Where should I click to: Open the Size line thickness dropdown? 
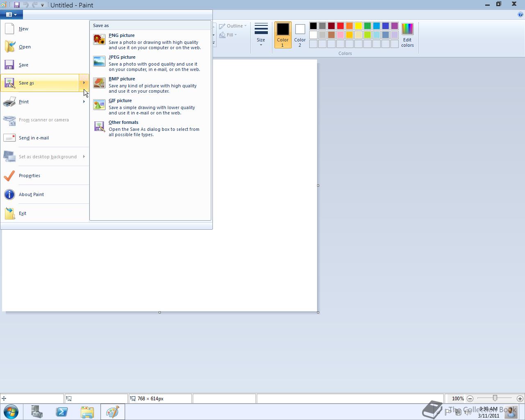tap(261, 35)
